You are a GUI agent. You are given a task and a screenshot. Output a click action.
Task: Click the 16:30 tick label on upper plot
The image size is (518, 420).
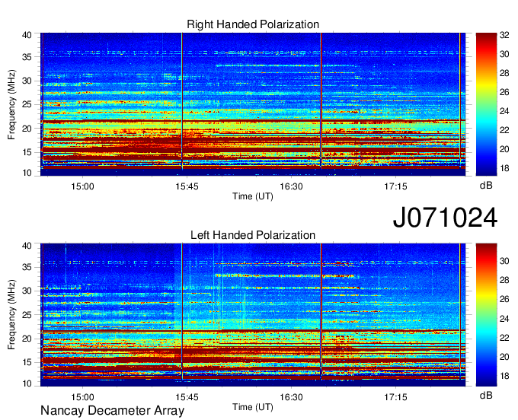[x=291, y=186]
